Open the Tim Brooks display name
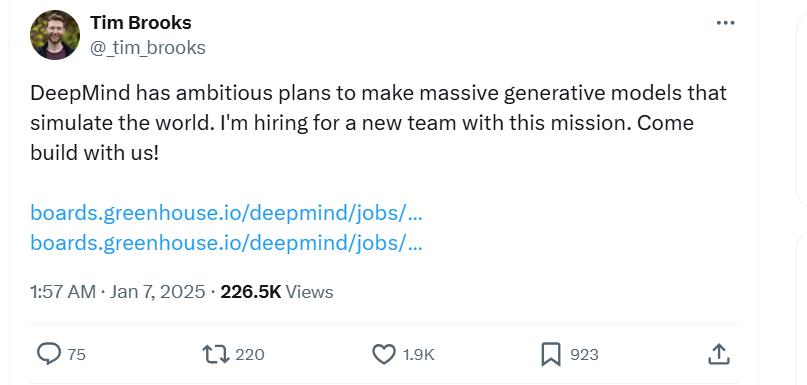Viewport: 807px width, 385px height. 141,23
